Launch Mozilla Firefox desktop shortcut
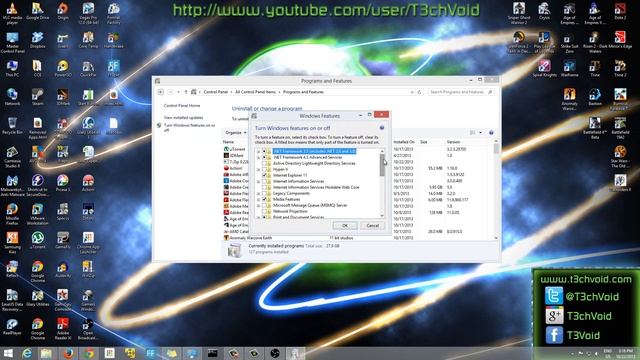Viewport: 640px width, 360px height. pos(12,214)
